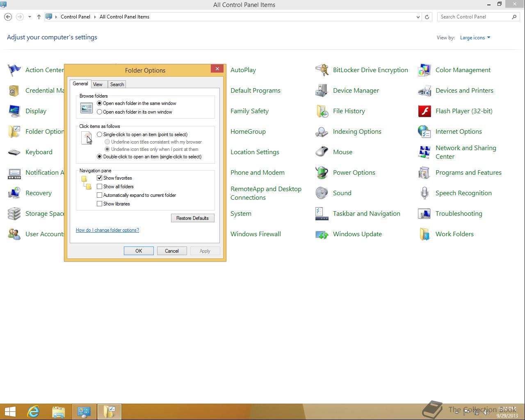Open the Color Management icon
Screen dimensions: 525x420
[x=424, y=70]
